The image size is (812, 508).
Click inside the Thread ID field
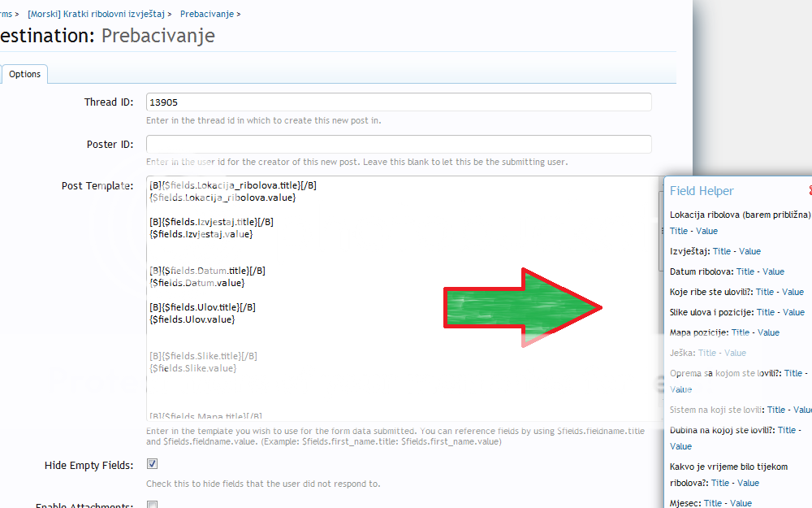pyautogui.click(x=398, y=102)
